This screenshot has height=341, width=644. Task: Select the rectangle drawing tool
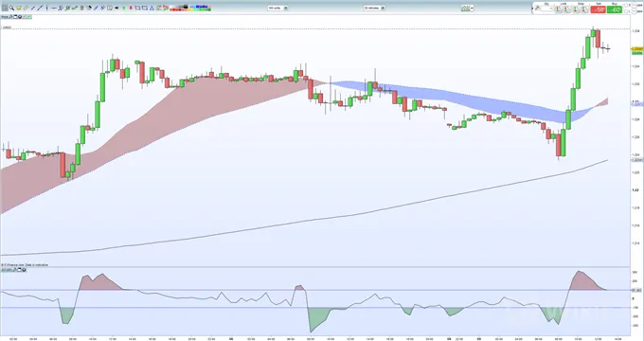coord(137,8)
